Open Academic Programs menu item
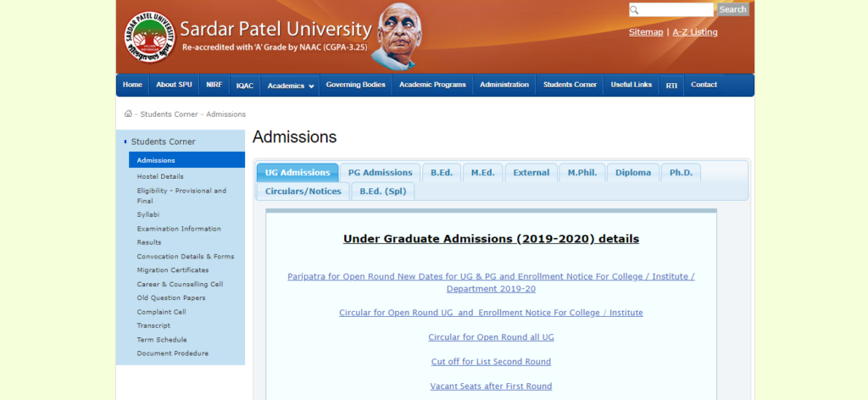 (x=432, y=85)
